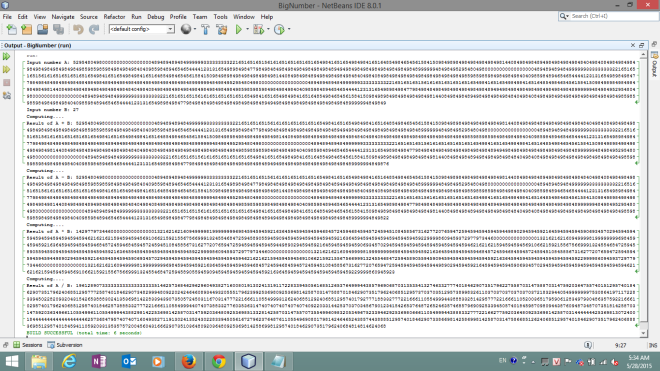660x371 pixels.
Task: Open the Help menu
Action: [x=267, y=17]
